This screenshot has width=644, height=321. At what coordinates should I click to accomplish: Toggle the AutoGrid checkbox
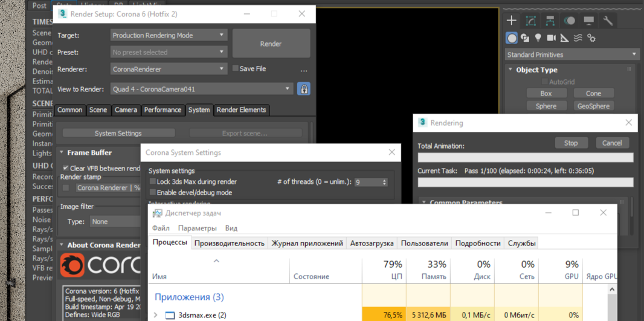click(546, 82)
